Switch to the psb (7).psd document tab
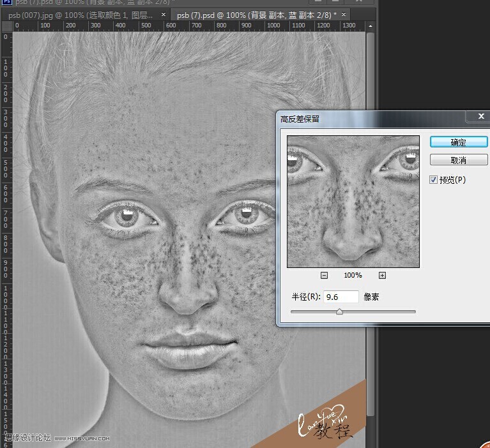Screen dimensions: 490x448 (256, 15)
